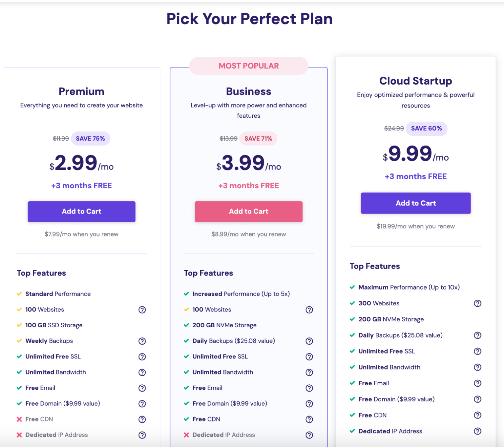This screenshot has width=504, height=447.
Task: Click Dedicated IP Address help icon under Premium
Action: [x=142, y=435]
